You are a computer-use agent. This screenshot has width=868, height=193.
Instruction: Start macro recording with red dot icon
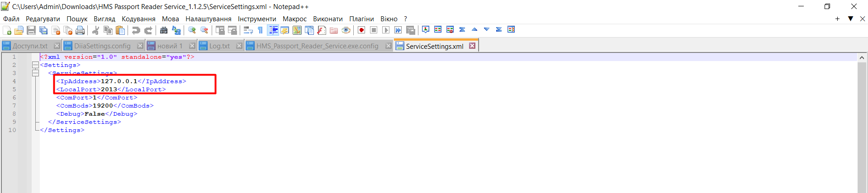pyautogui.click(x=361, y=30)
